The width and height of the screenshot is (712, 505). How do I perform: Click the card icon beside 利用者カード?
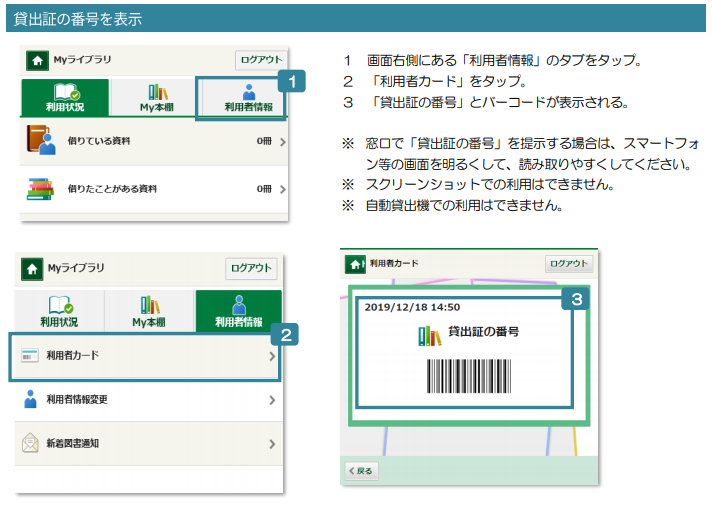30,356
